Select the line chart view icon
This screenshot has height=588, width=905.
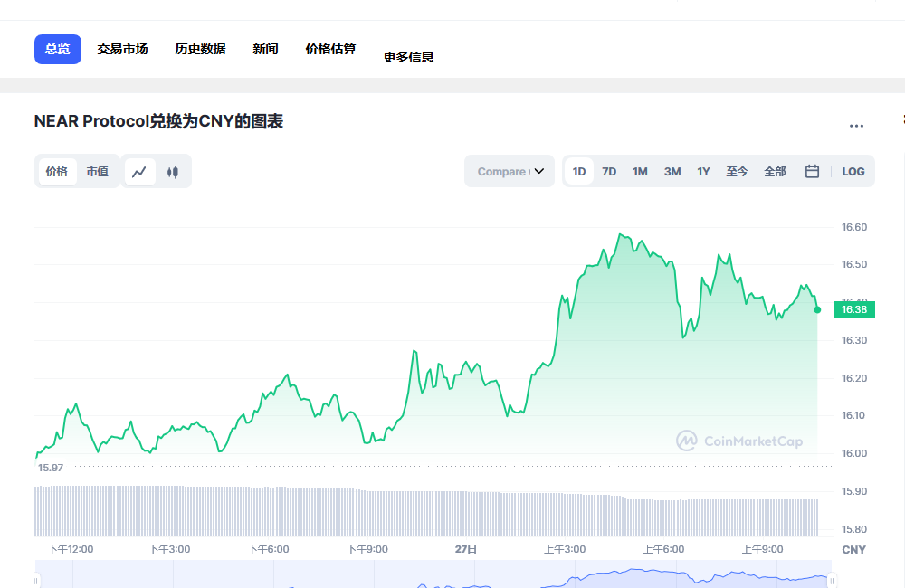[139, 172]
